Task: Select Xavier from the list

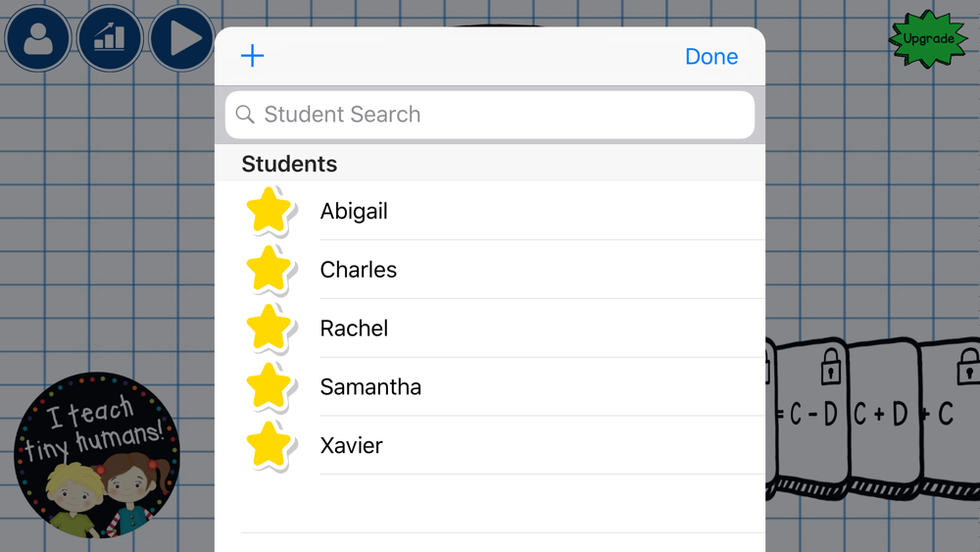Action: [490, 445]
